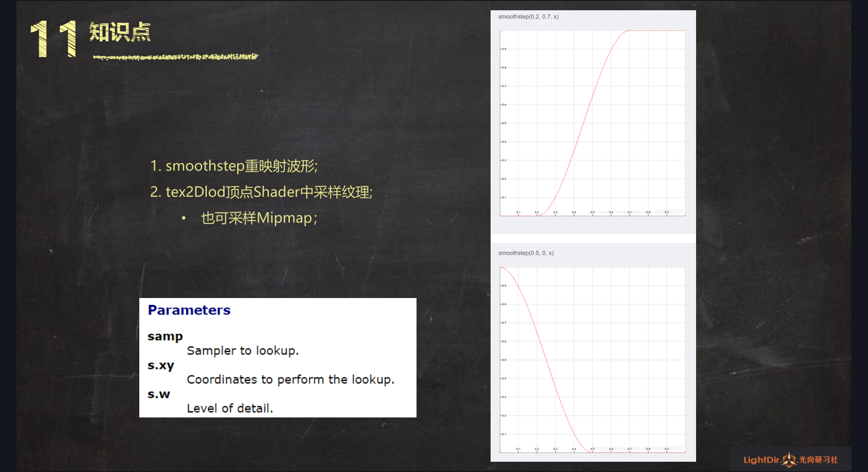Click the 光向研习社 logo text
Screen dimensions: 868x472
tap(818, 460)
